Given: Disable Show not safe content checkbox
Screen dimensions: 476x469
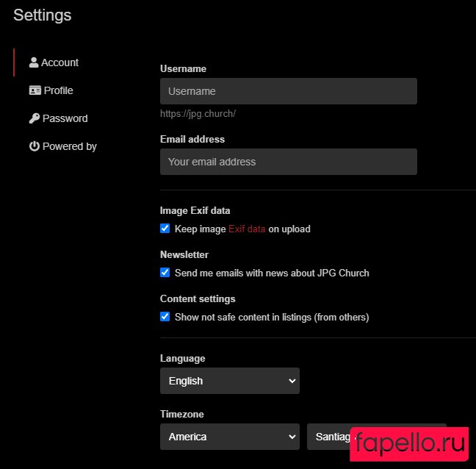Looking at the screenshot, I should tap(165, 317).
